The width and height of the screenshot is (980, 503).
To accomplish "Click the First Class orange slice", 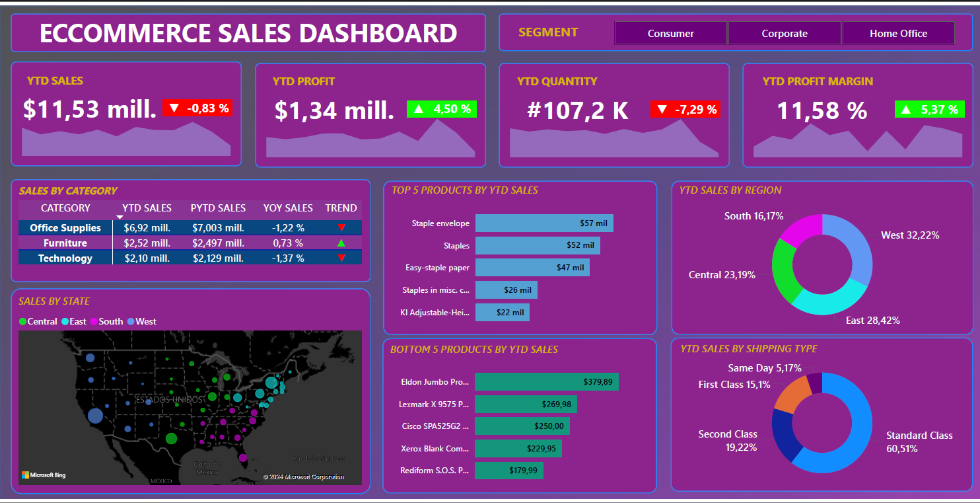I will (792, 394).
